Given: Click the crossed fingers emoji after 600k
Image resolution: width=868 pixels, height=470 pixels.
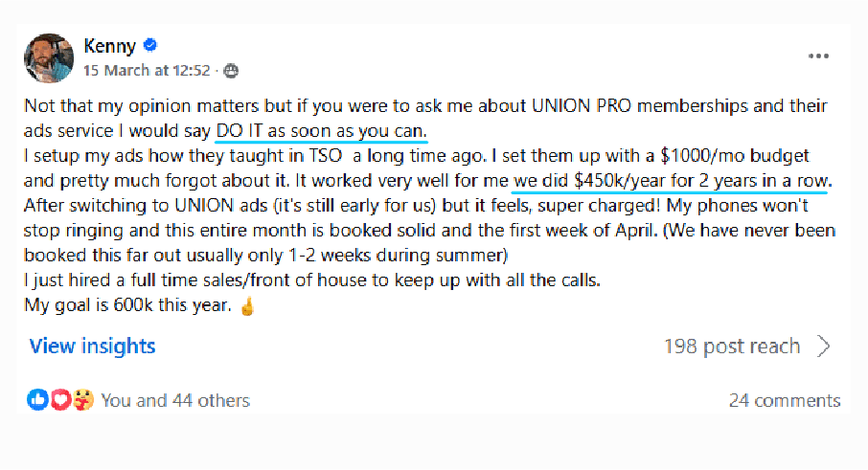Looking at the screenshot, I should coord(247,305).
